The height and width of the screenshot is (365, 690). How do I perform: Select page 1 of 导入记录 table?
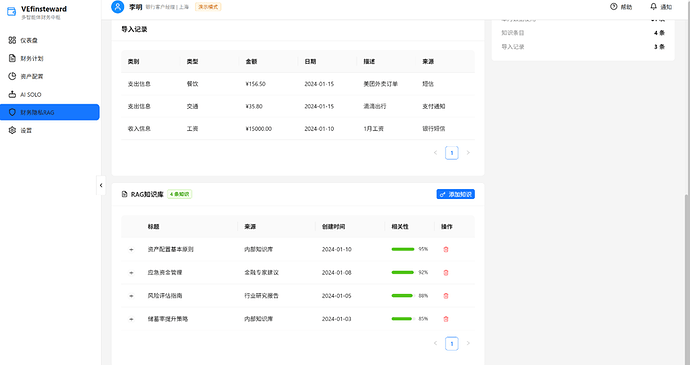coord(452,153)
